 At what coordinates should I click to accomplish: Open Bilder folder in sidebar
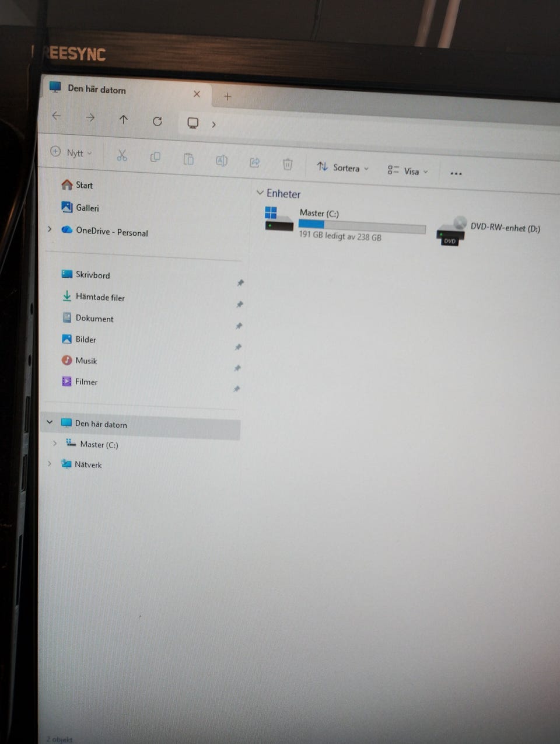click(x=79, y=339)
